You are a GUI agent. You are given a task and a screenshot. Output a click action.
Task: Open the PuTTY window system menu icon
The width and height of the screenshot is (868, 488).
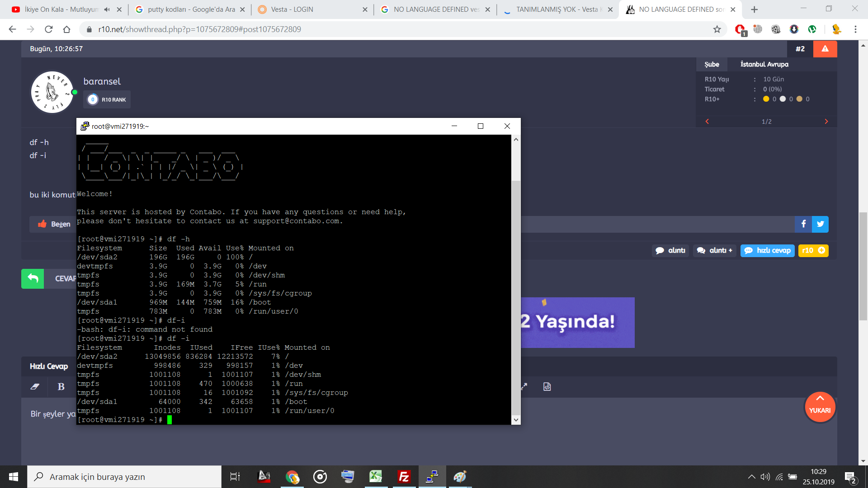click(x=85, y=126)
